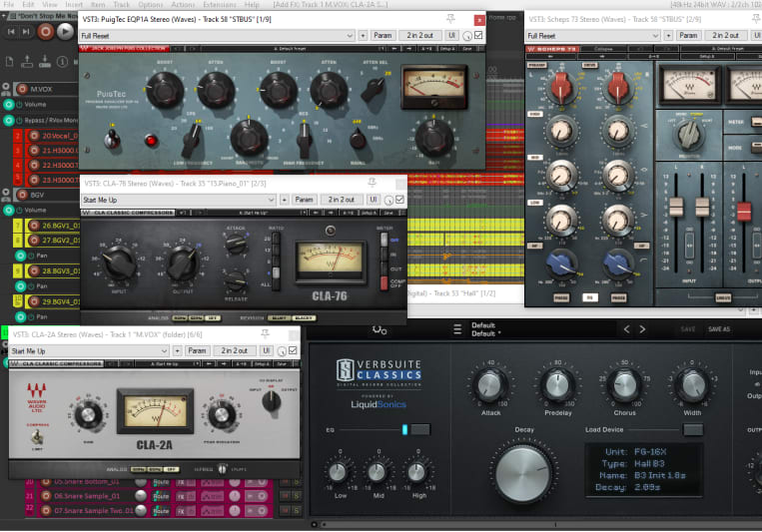Viewport: 762px width, 532px height.
Task: Click the VerbSuite hamburger menu icon
Action: coord(457,329)
